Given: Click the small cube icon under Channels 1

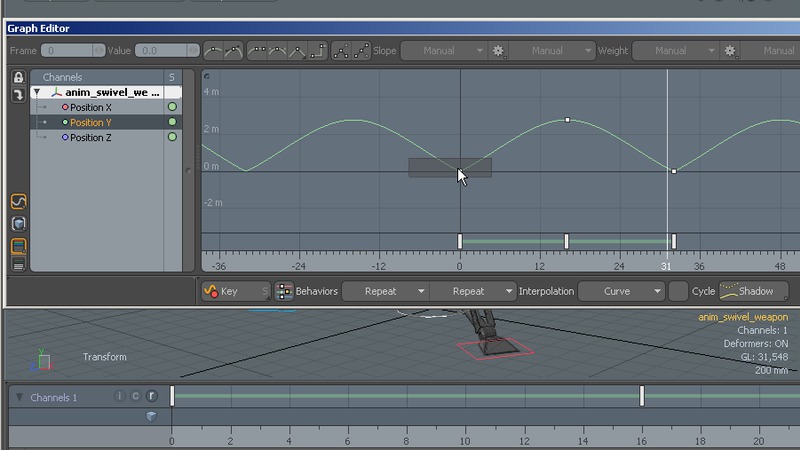Looking at the screenshot, I should click(151, 416).
